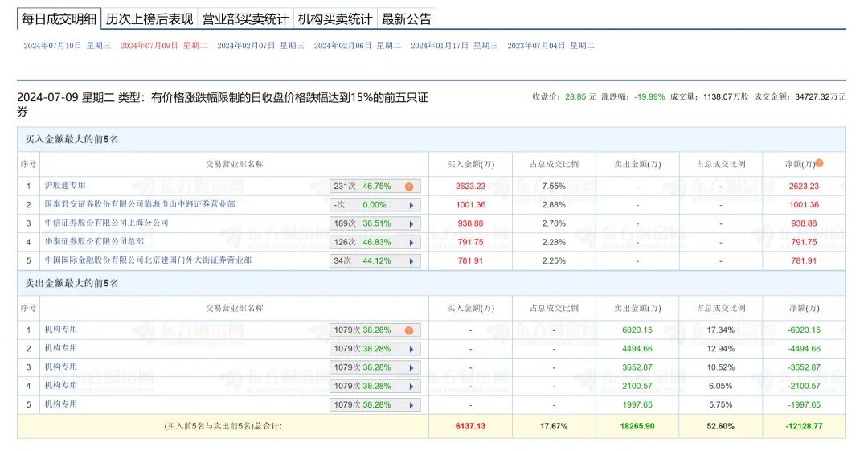
Task: Open 沪股通专用 seat link
Action: 65,186
